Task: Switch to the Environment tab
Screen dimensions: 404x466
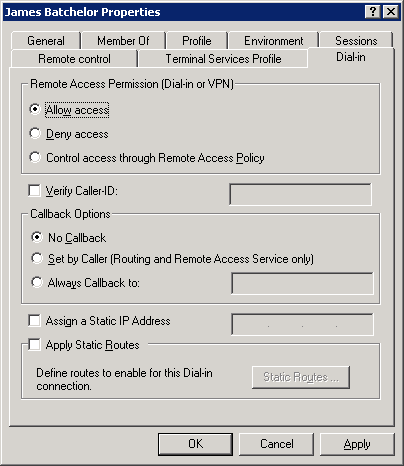Action: (x=273, y=41)
